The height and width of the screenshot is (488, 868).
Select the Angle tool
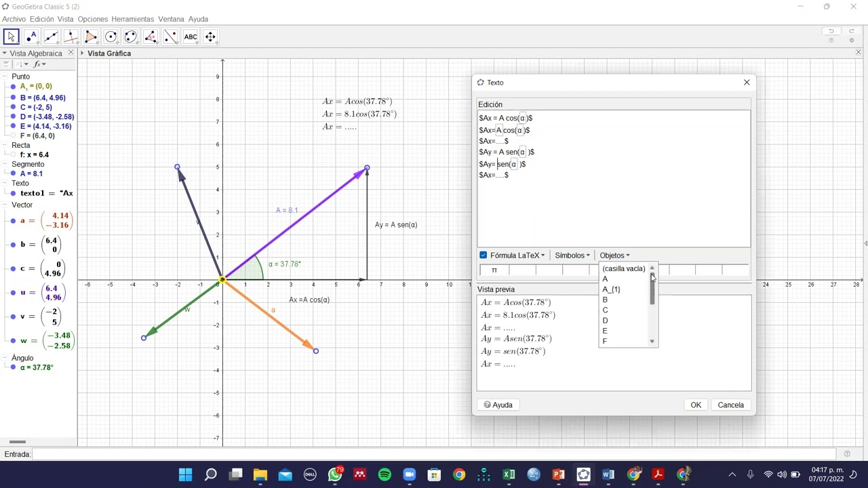pos(151,37)
